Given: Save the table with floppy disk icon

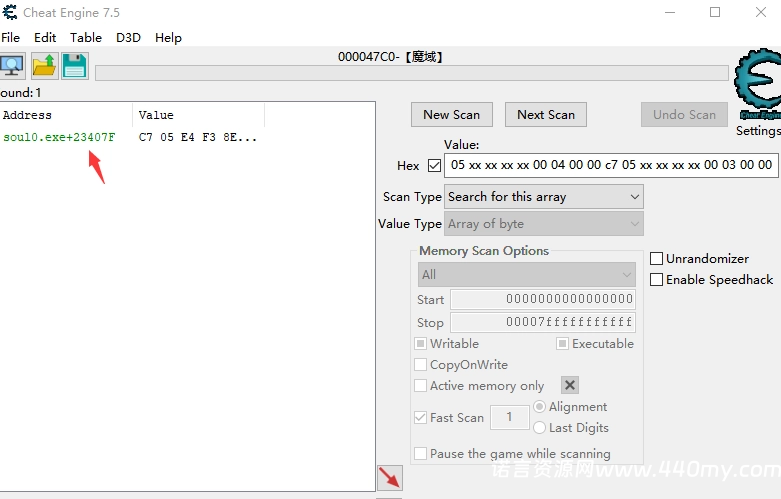Looking at the screenshot, I should coord(75,66).
